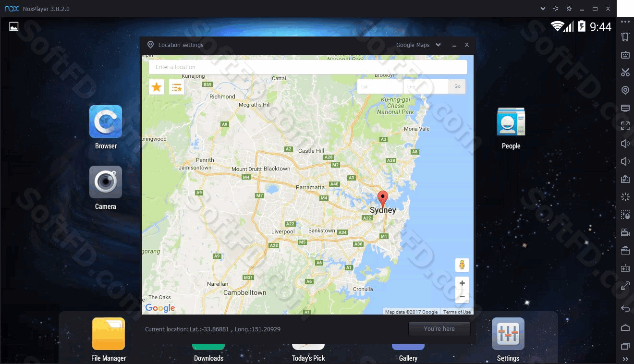634x364 pixels.
Task: Zoom out the map with minus button
Action: click(462, 296)
